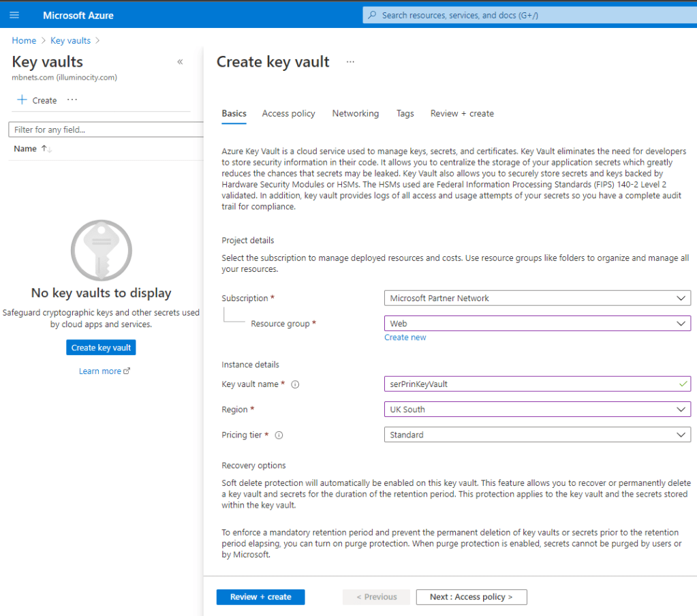Click the Review + create button
This screenshot has height=616, width=697.
pos(260,597)
